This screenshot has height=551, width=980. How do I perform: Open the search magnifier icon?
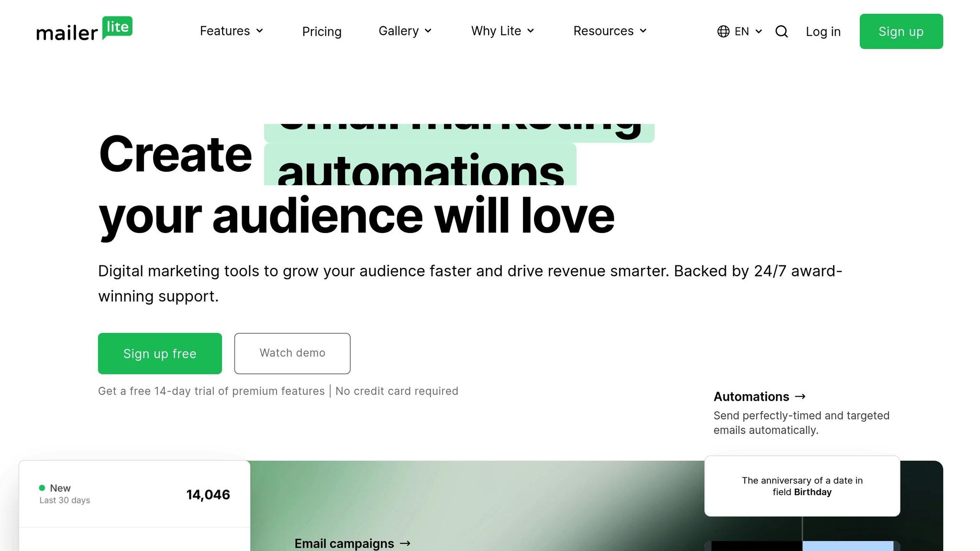[x=781, y=32]
